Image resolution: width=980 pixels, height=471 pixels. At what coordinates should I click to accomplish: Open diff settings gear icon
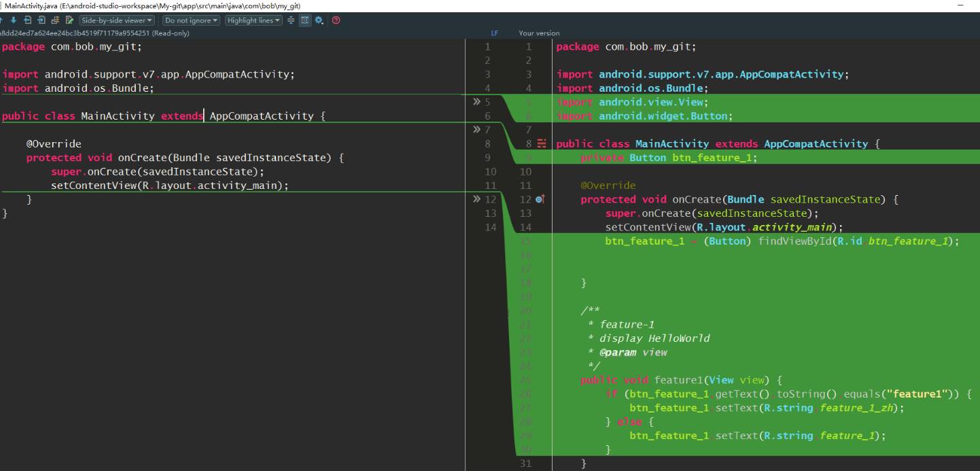coord(319,20)
